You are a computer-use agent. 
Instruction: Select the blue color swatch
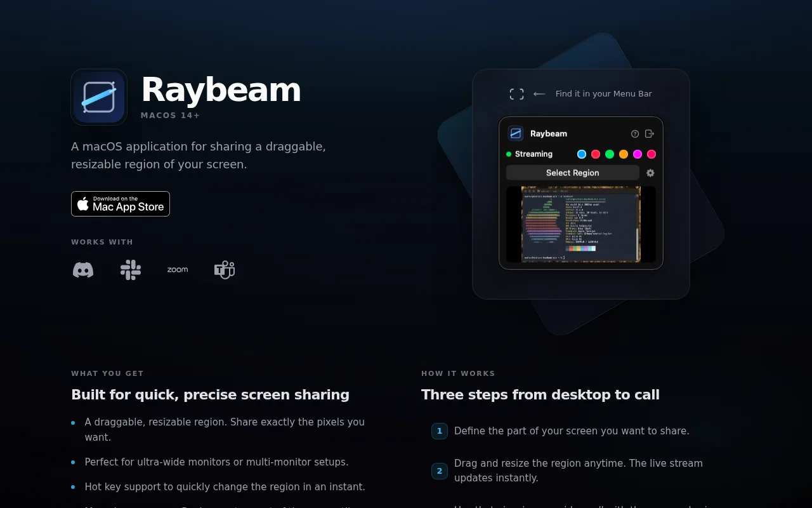pyautogui.click(x=582, y=154)
